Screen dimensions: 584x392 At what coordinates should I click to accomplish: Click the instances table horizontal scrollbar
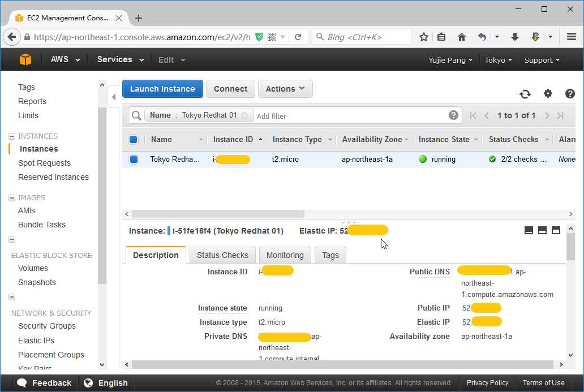click(x=218, y=214)
